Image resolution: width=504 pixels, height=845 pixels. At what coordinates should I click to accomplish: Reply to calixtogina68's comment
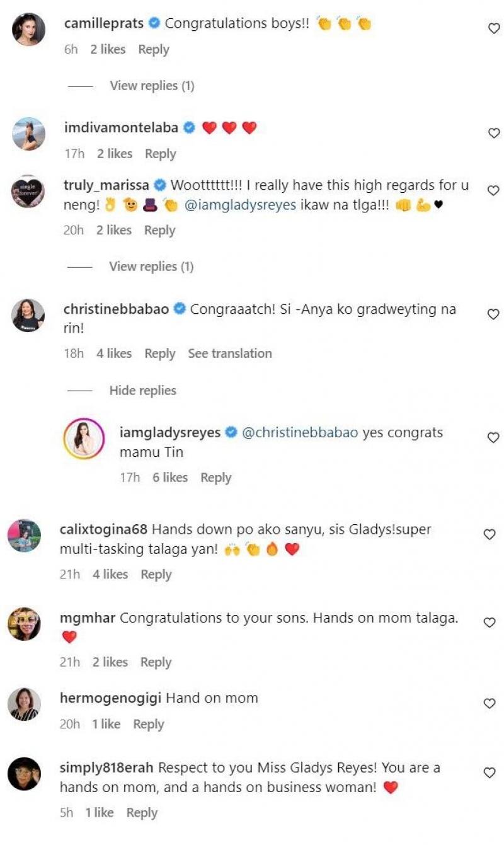[x=156, y=574]
